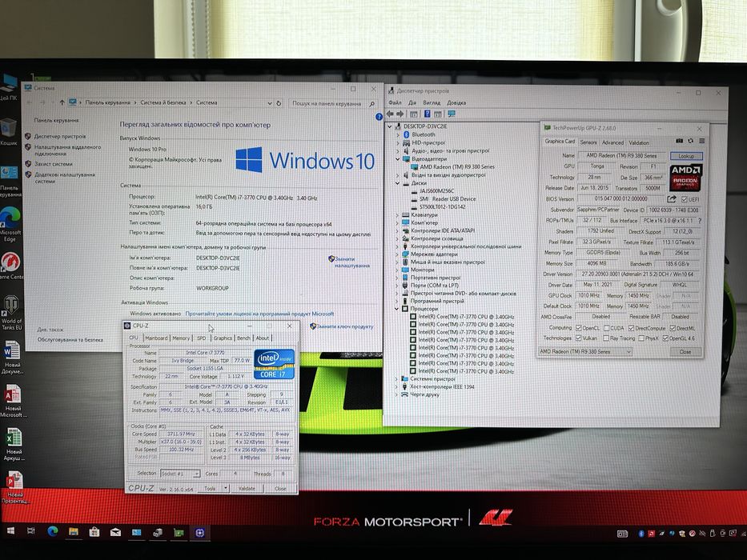Toggle the DirectML checkbox in GPU-Z

click(x=673, y=328)
